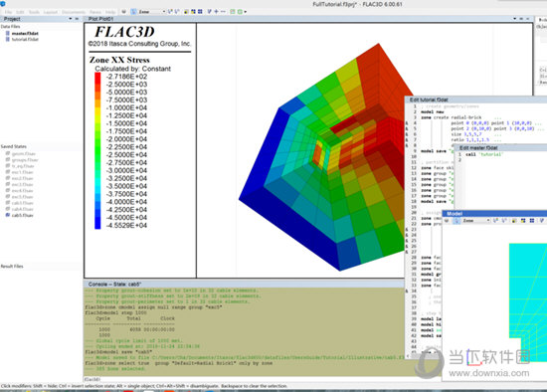The height and width of the screenshot is (392, 547).
Task: Select the Model pane title bar
Action: [x=495, y=214]
